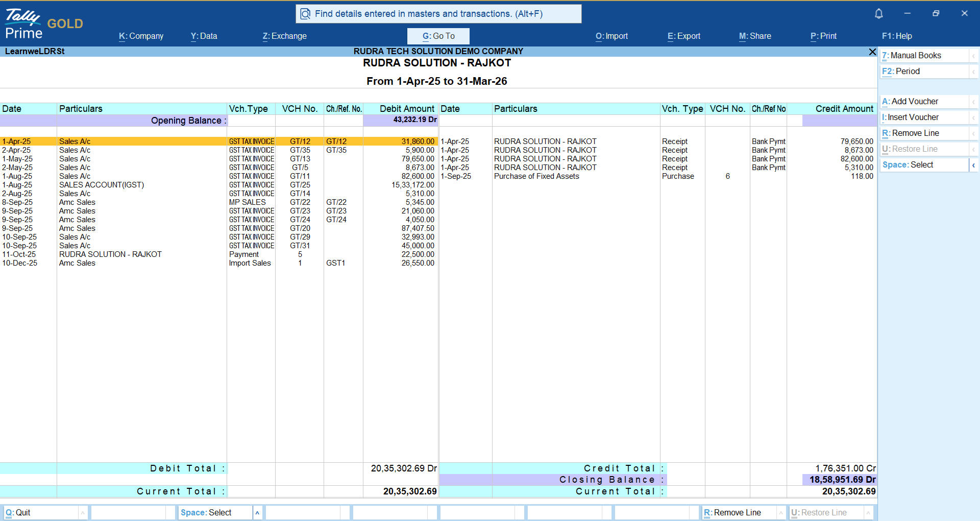The height and width of the screenshot is (521, 980).
Task: Select the GT/24 reference number
Action: [336, 220]
